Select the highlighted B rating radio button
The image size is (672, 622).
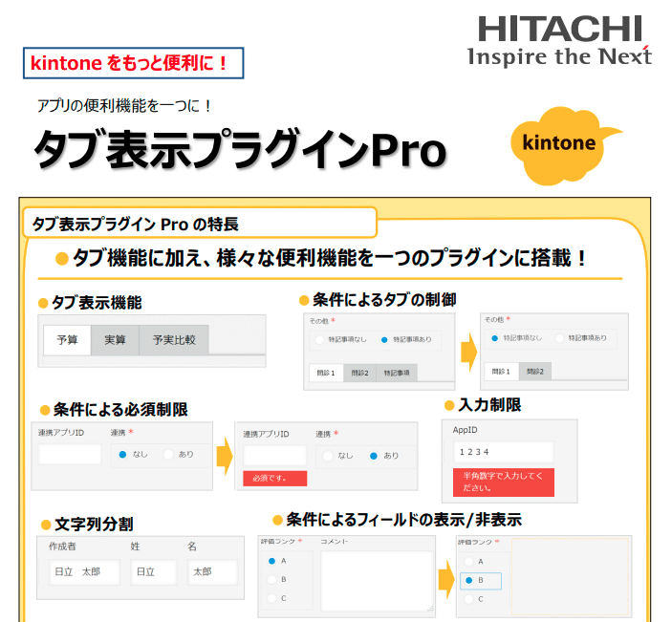(466, 580)
